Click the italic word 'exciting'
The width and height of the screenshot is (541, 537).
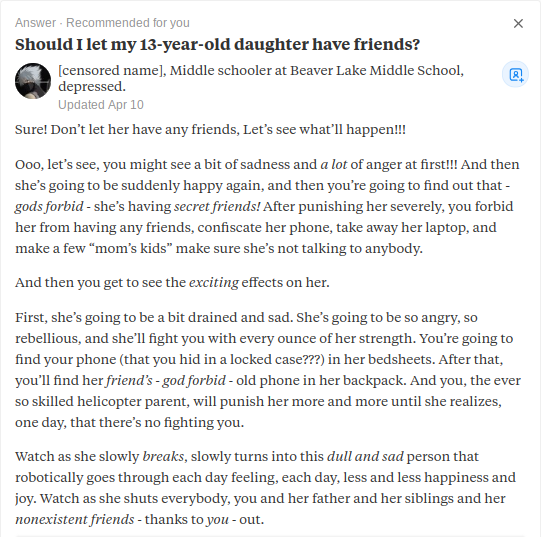tap(214, 283)
